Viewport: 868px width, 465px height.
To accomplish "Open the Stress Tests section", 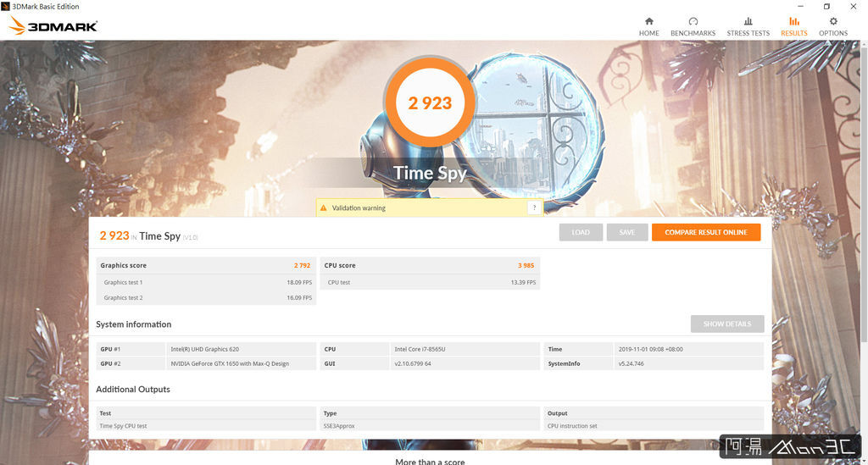I will tap(748, 26).
